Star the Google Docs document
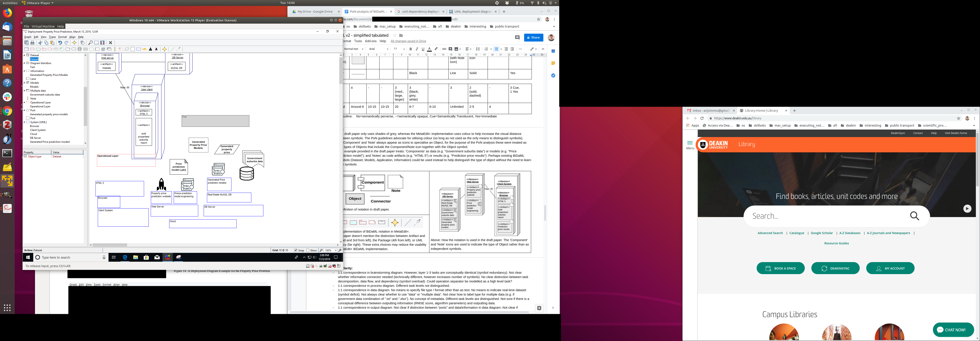The image size is (980, 341). pyautogui.click(x=394, y=35)
